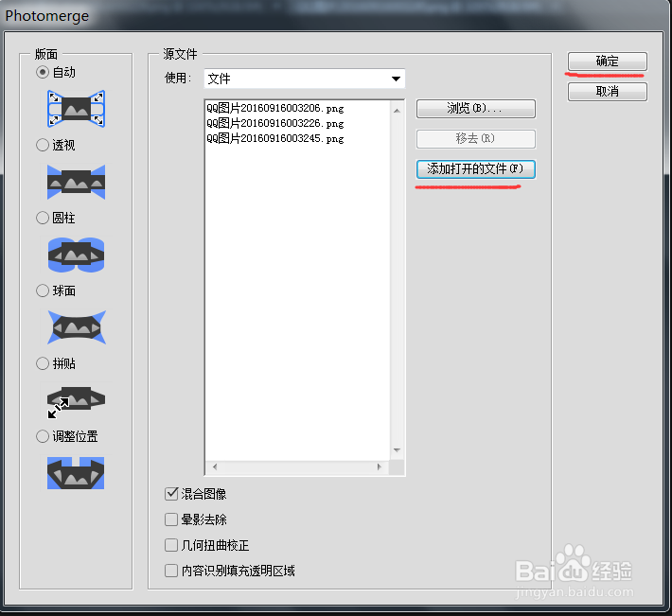Click the 移去(R) button
The width and height of the screenshot is (672, 616).
(476, 138)
